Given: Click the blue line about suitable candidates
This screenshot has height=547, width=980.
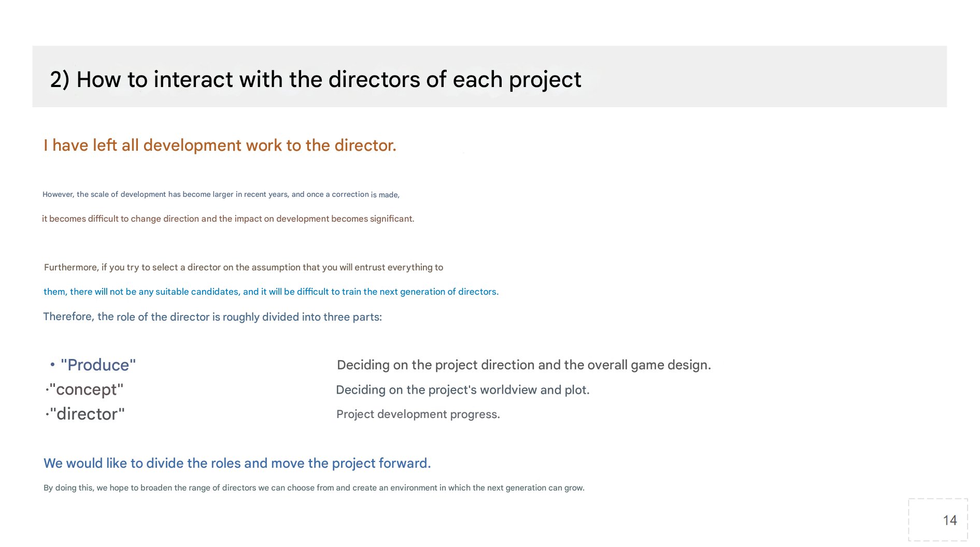Looking at the screenshot, I should point(271,292).
